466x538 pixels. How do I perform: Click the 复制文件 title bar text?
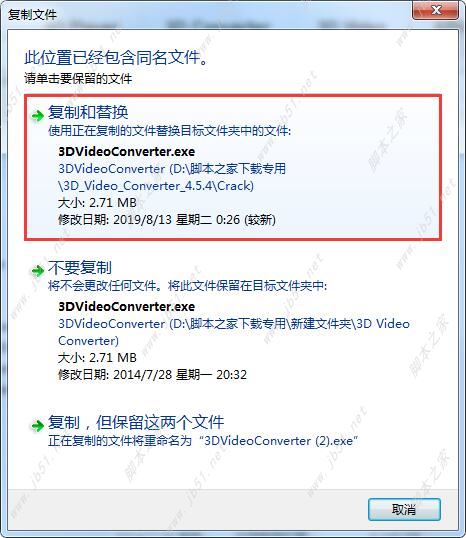32,15
